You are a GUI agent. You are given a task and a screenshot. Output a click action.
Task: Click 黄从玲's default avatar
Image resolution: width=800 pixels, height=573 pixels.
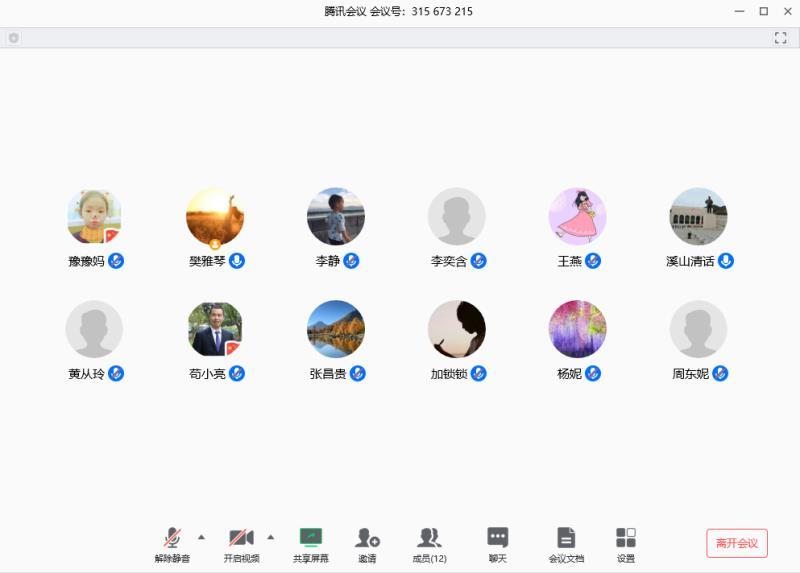pos(94,329)
